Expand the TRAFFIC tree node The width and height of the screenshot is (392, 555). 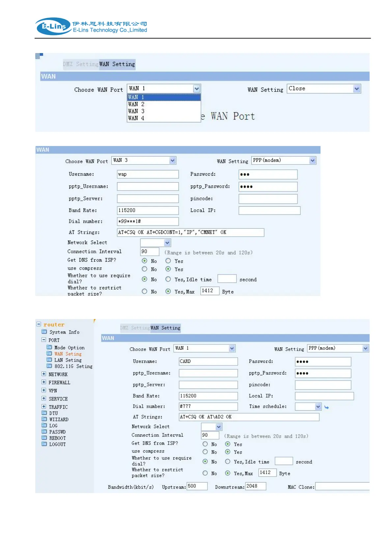tap(44, 406)
